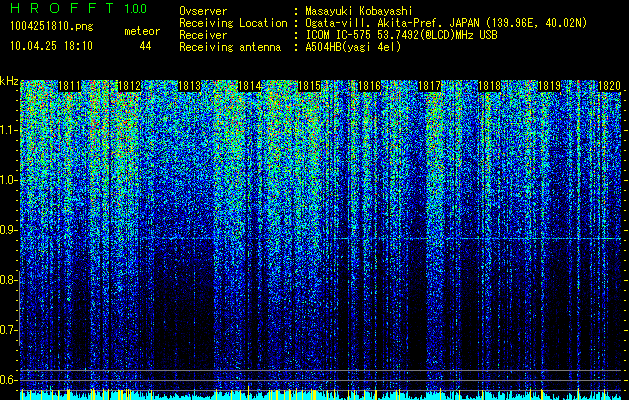Click the receiver ICOM IC-575 53.7492 MHz line

coord(401,35)
